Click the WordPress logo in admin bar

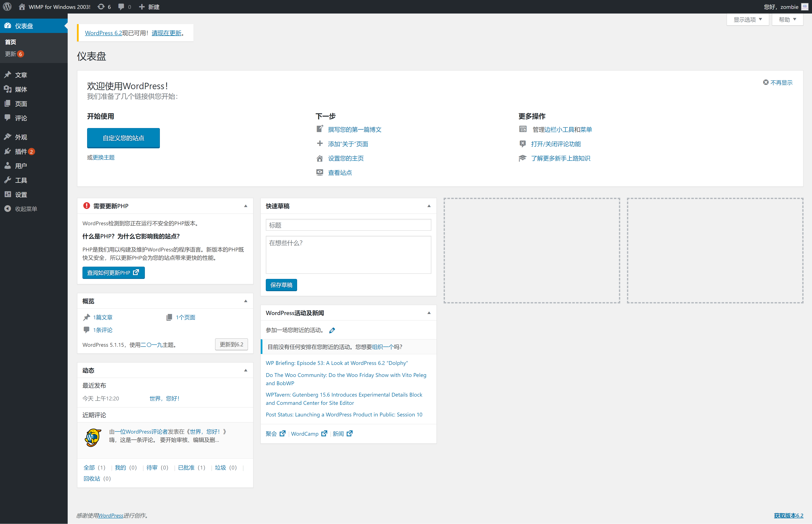point(7,7)
